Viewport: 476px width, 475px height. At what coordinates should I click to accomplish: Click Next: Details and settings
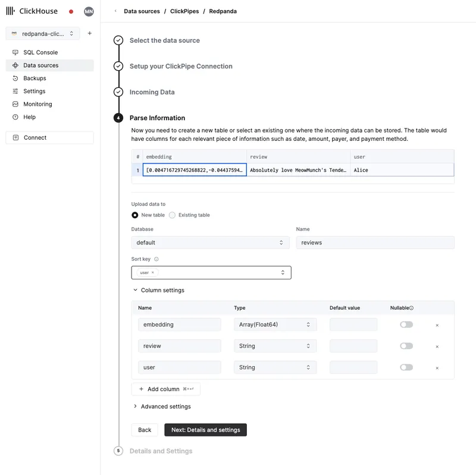tap(205, 430)
